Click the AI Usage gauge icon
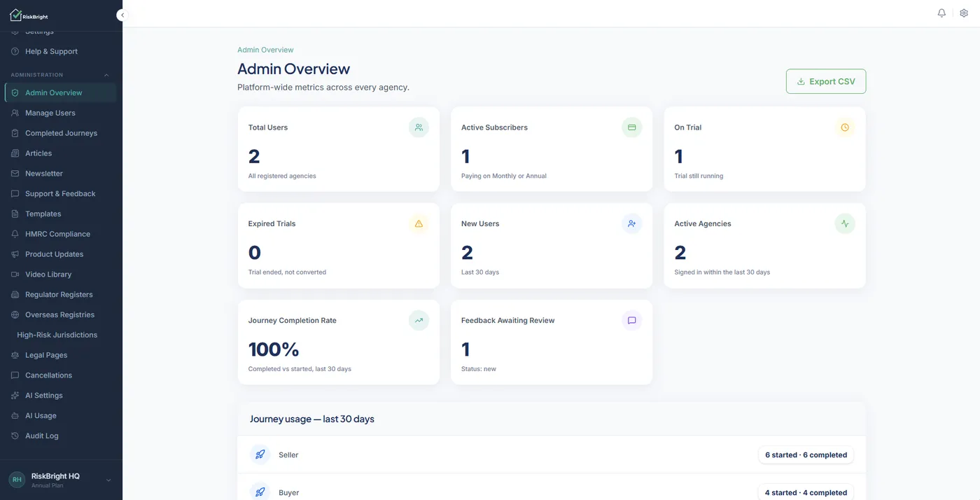980x500 pixels. (x=15, y=416)
